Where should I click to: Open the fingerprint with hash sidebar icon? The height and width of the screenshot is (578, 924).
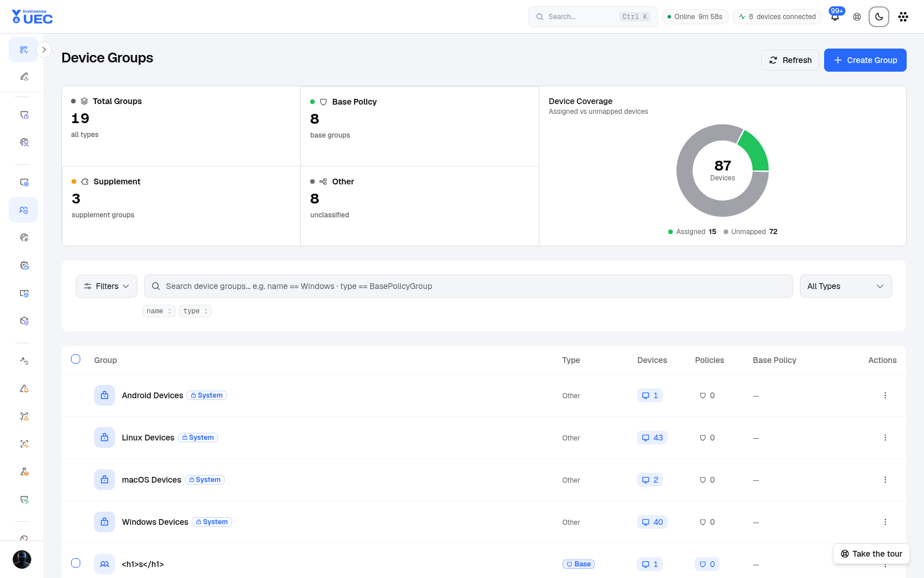click(24, 238)
